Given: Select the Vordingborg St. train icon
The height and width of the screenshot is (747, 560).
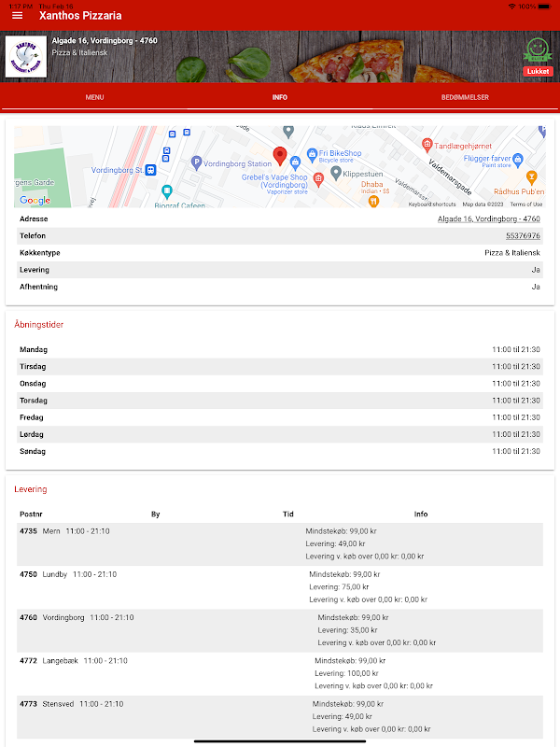Looking at the screenshot, I should coord(150,170).
